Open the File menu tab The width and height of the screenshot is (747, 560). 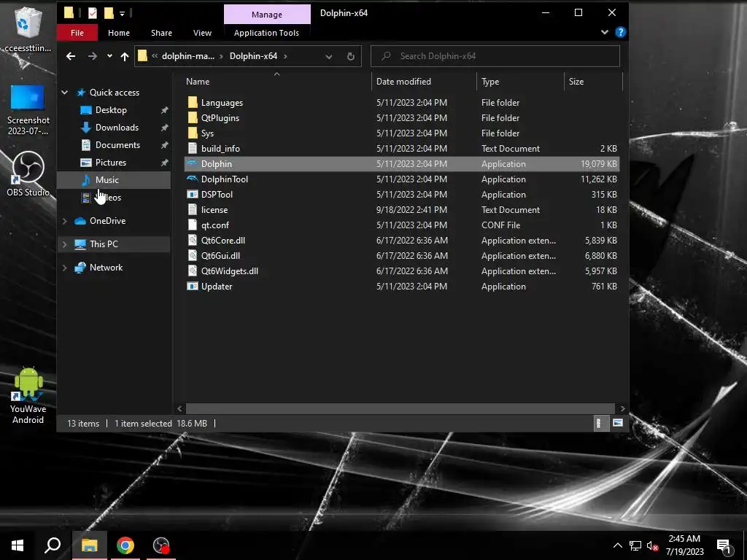pos(77,33)
